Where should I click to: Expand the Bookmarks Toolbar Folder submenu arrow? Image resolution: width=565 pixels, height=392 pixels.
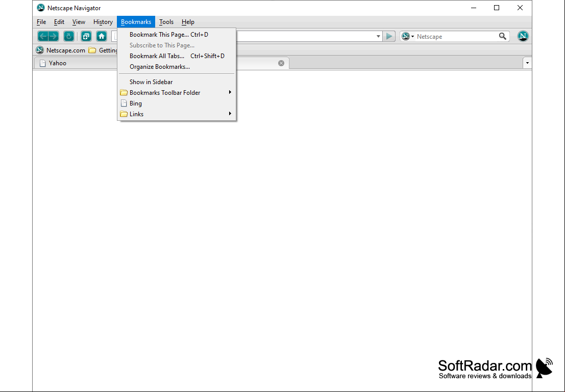click(x=230, y=92)
